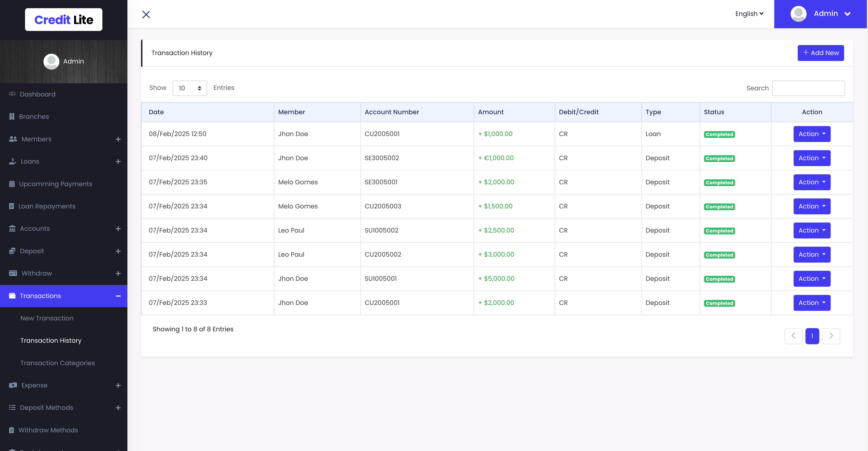This screenshot has height=451, width=868.
Task: Select Transaction Categories in sidebar
Action: click(x=58, y=363)
